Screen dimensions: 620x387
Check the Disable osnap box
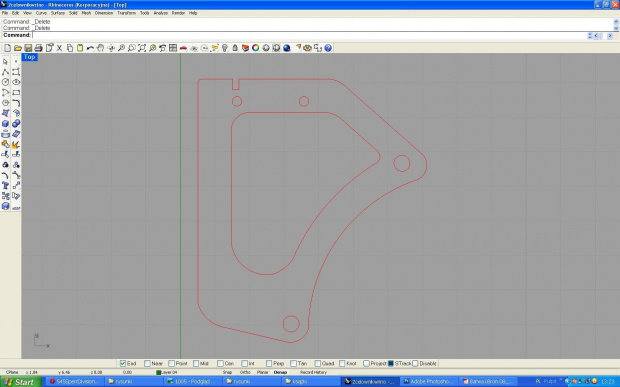tap(415, 363)
